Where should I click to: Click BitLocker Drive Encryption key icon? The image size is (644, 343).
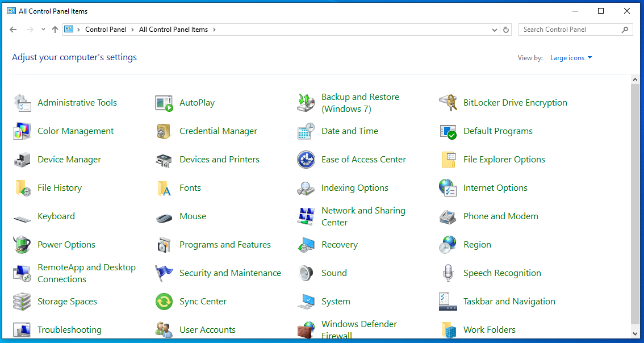click(448, 103)
